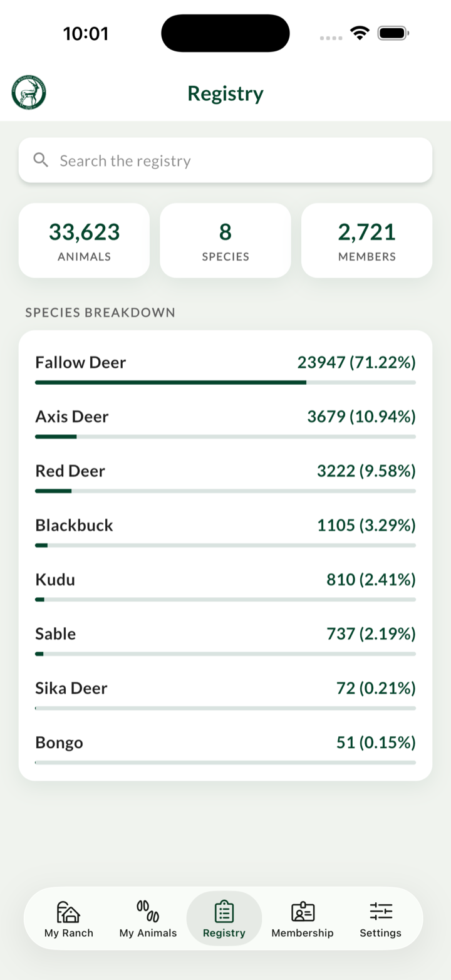Tap the 33,623 Animals stat card
Image resolution: width=451 pixels, height=980 pixels.
pyautogui.click(x=84, y=240)
